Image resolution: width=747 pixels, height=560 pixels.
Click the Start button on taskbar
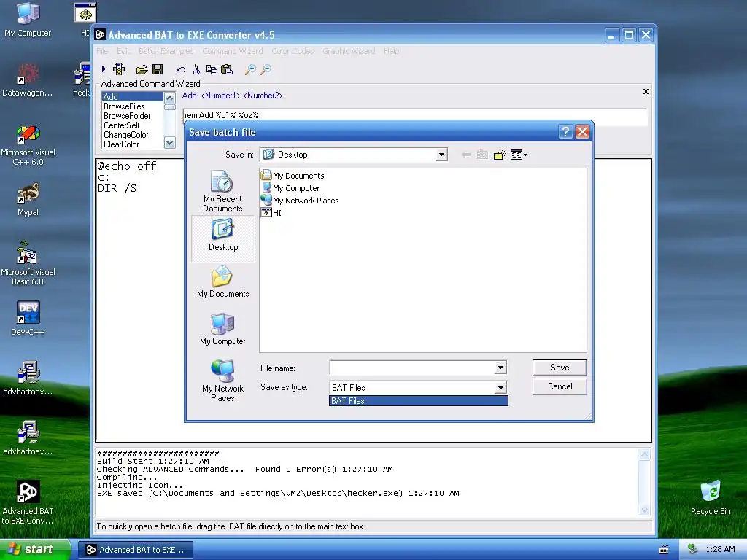click(x=35, y=550)
